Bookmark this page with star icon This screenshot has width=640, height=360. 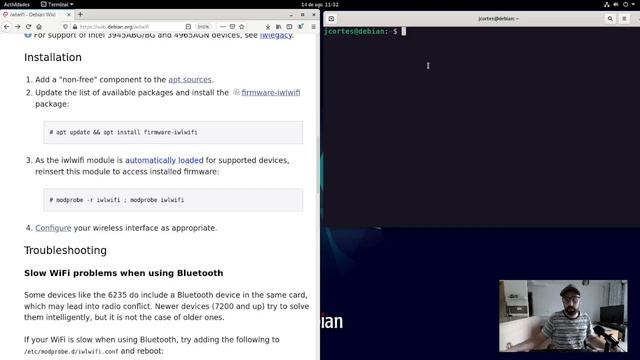(242, 27)
